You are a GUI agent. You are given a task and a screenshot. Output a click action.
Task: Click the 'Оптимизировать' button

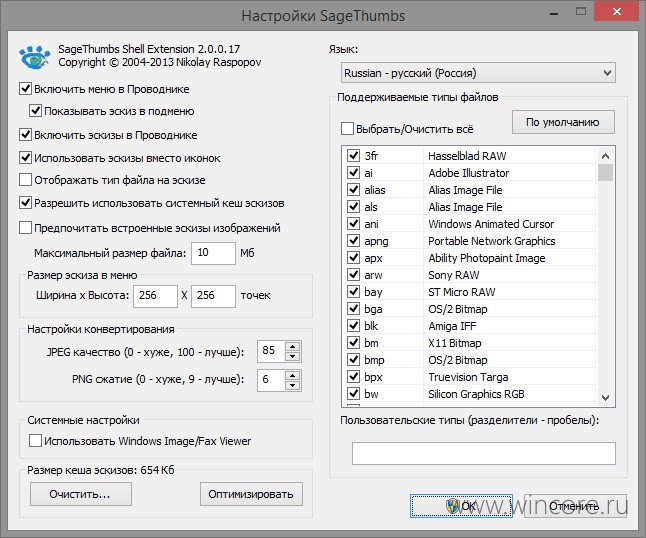[x=251, y=494]
